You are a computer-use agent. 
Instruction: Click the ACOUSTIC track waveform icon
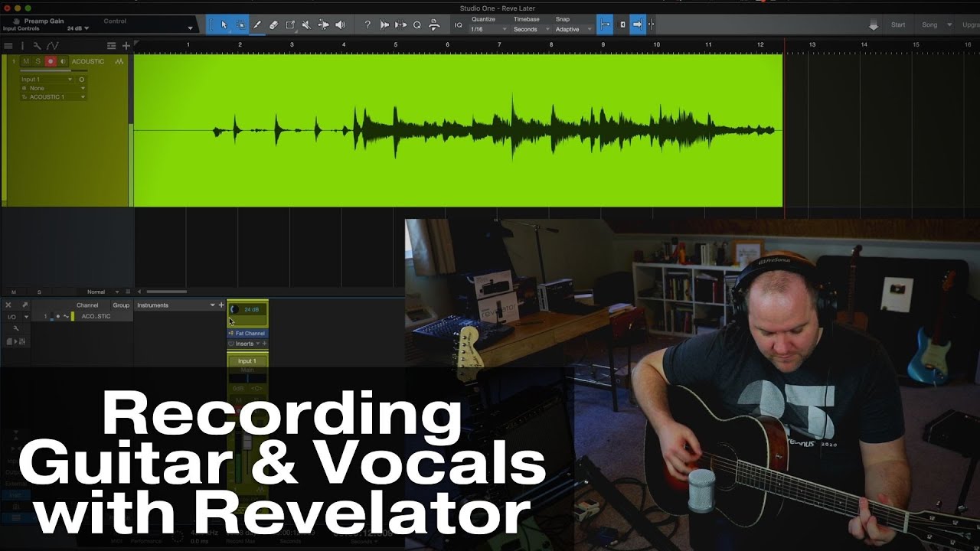pyautogui.click(x=119, y=61)
